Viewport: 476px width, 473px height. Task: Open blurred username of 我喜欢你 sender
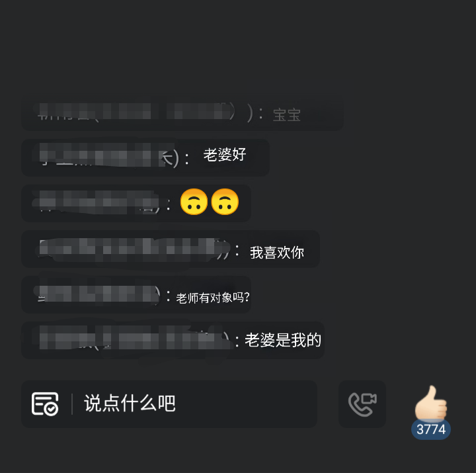point(134,249)
